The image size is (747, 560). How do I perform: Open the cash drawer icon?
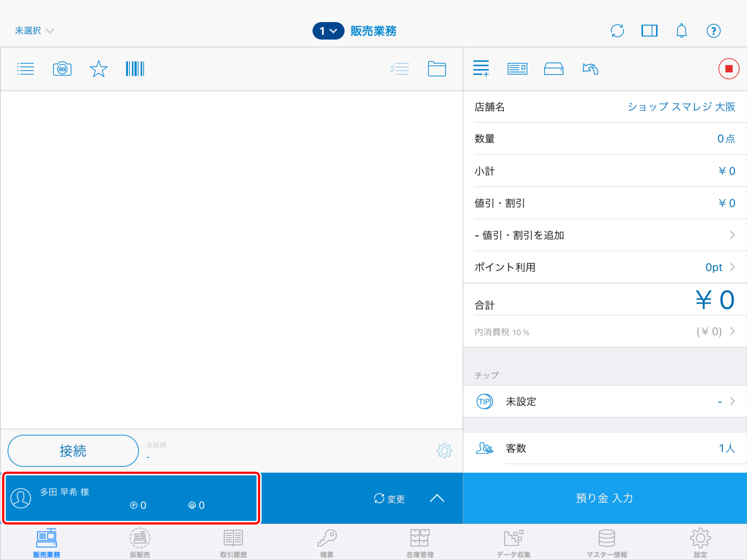(x=554, y=69)
